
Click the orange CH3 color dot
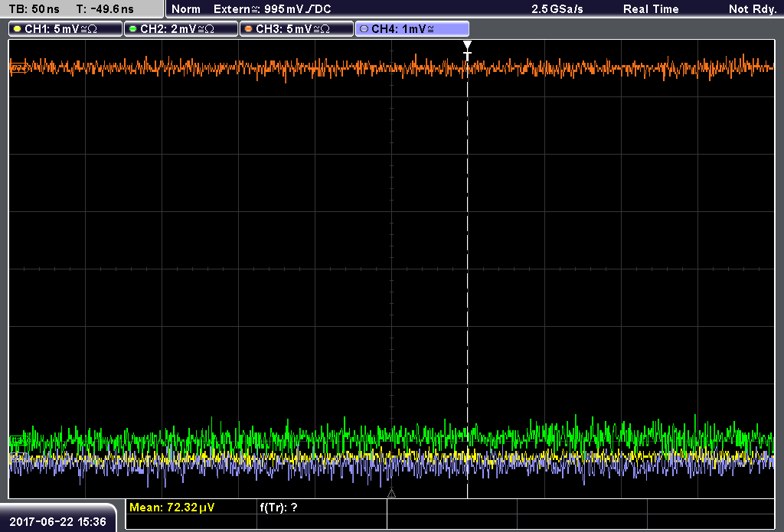249,29
